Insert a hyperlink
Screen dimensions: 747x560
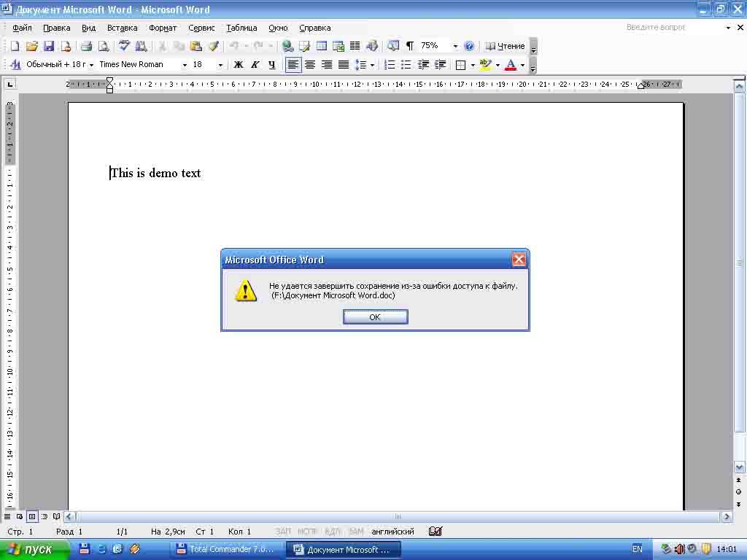(287, 46)
